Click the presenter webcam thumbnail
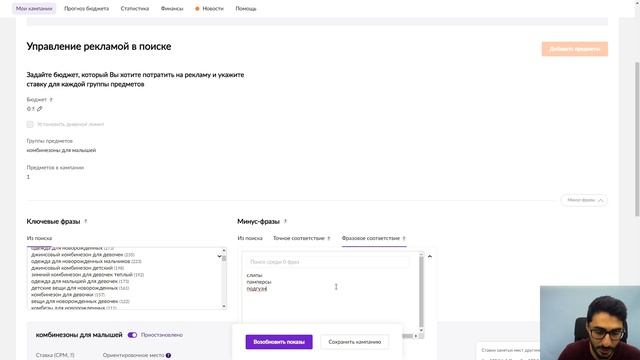The width and height of the screenshot is (640, 360). click(x=590, y=323)
